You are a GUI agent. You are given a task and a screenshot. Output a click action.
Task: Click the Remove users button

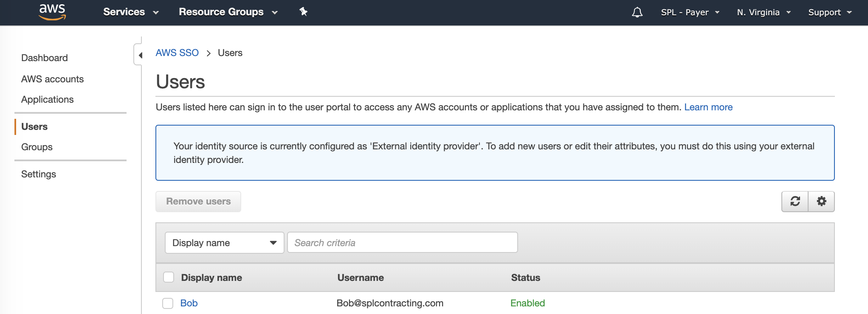pos(198,201)
